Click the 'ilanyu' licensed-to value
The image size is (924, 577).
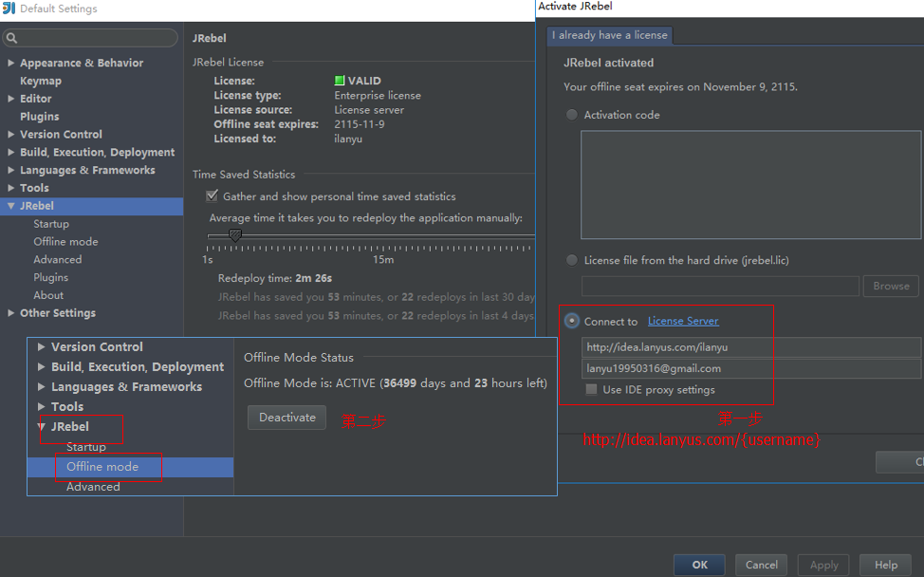[348, 140]
